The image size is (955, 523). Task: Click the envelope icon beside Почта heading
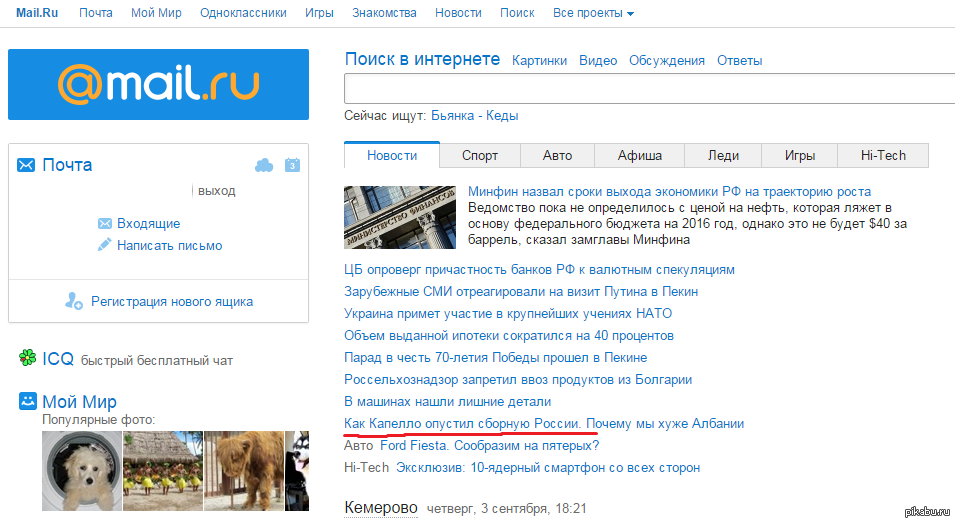[26, 165]
